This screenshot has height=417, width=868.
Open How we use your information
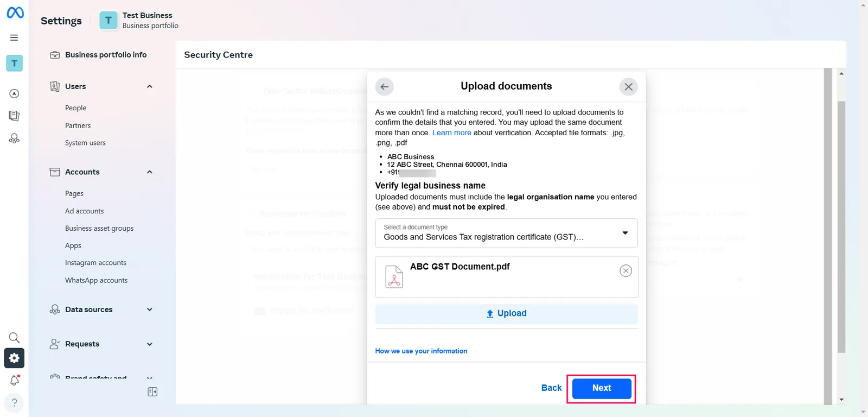tap(421, 351)
